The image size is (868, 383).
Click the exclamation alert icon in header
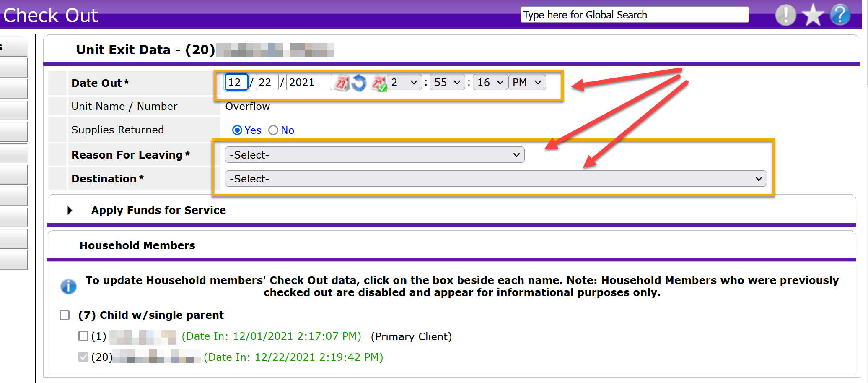785,15
